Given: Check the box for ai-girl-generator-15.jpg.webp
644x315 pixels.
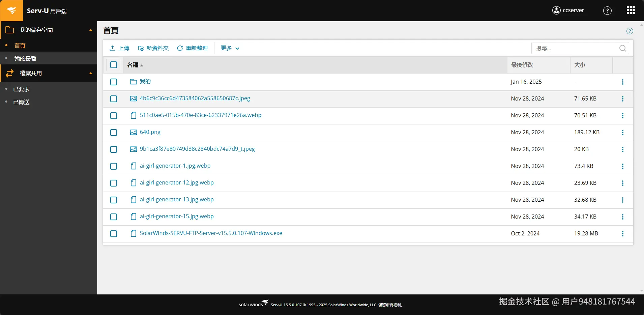Looking at the screenshot, I should [114, 217].
